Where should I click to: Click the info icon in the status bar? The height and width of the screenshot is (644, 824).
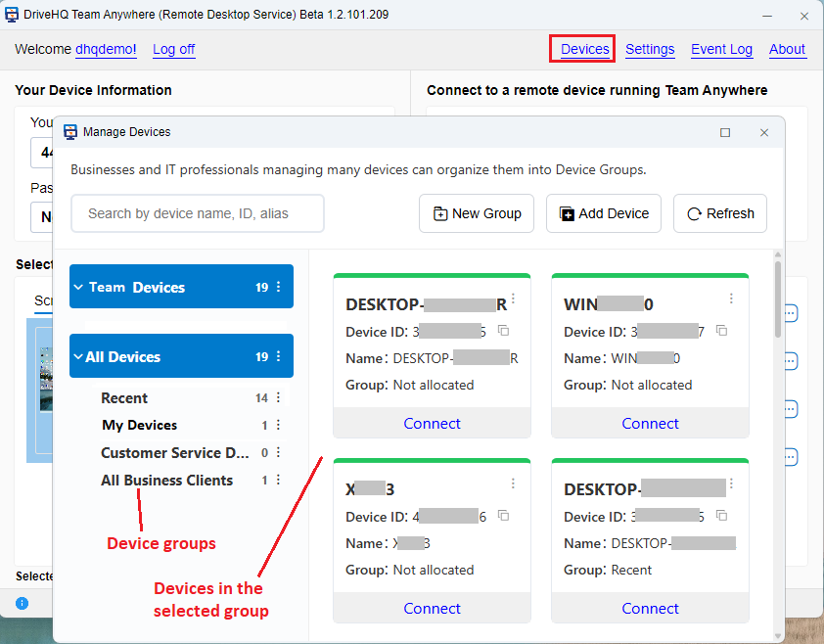coord(23,603)
